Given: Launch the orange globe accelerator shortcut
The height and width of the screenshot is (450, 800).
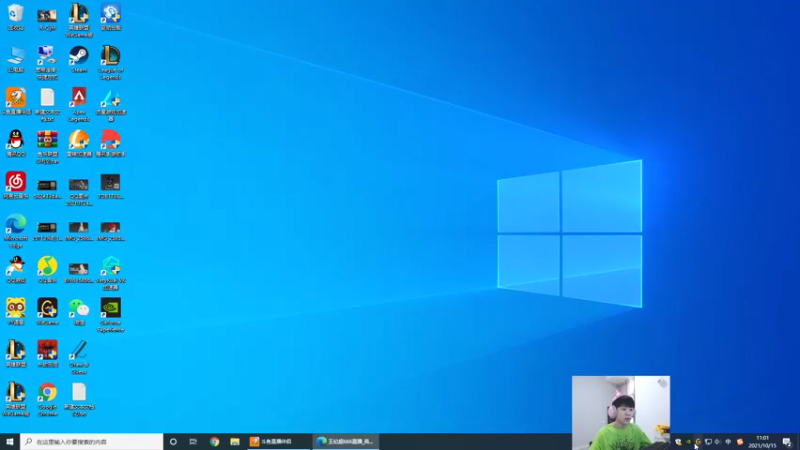Looking at the screenshot, I should pos(79,143).
